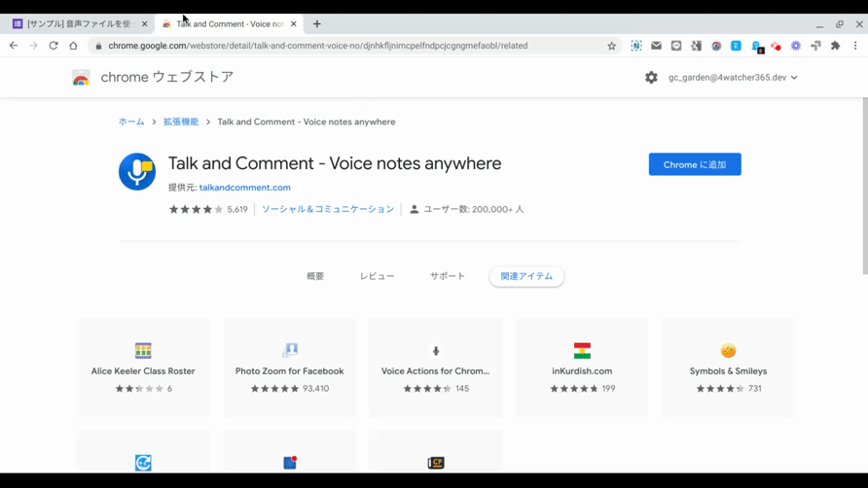Viewport: 868px width, 488px height.
Task: Click the Chrome Web Store rainbow logo
Action: click(x=81, y=78)
